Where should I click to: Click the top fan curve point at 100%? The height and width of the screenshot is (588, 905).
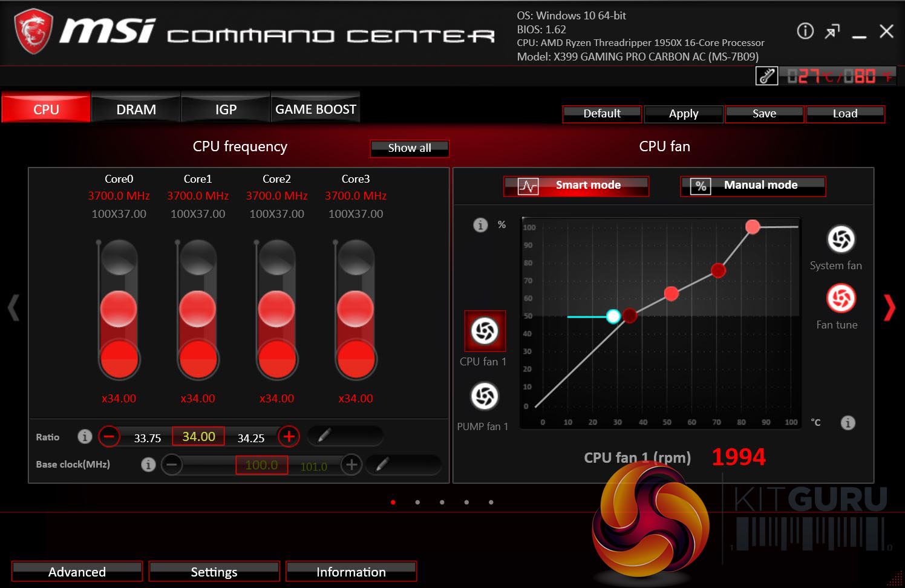[x=753, y=227]
